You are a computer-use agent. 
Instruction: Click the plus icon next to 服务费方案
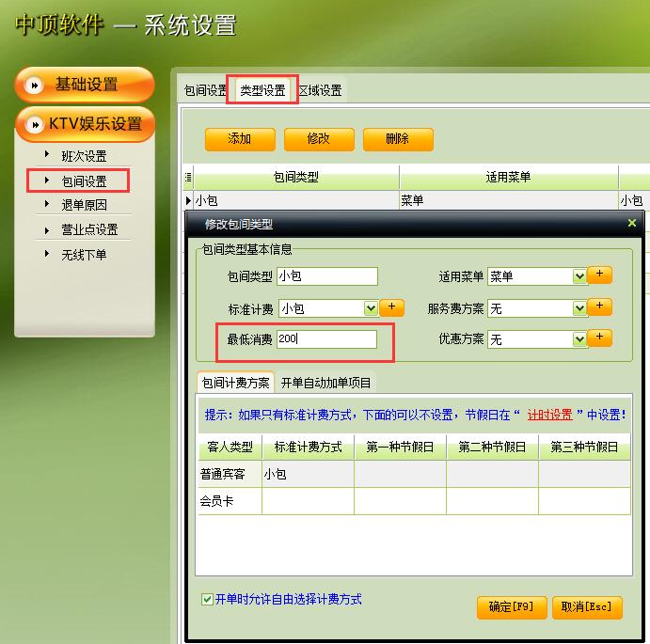pos(599,307)
